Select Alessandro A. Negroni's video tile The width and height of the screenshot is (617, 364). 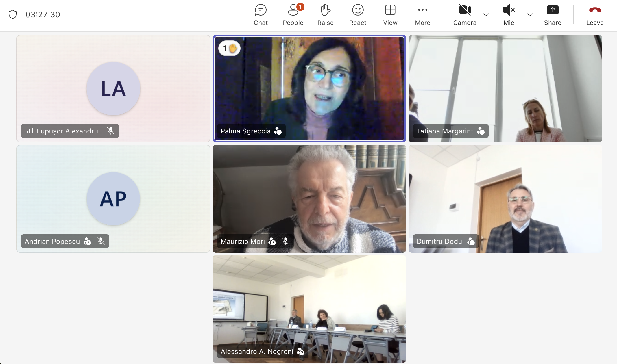point(309,309)
